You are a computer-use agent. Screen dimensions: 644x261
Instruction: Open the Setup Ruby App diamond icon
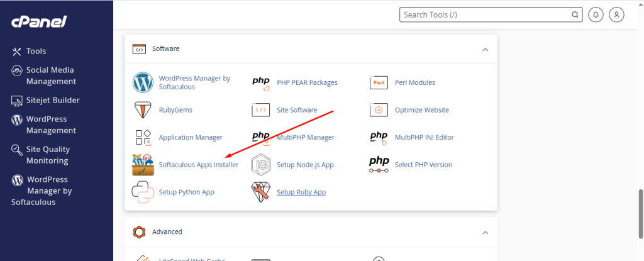click(x=260, y=192)
